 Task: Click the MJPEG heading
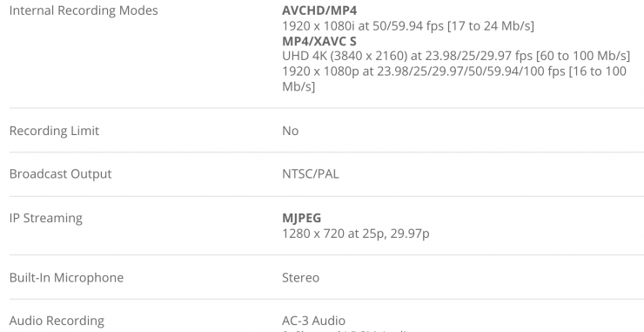(301, 218)
